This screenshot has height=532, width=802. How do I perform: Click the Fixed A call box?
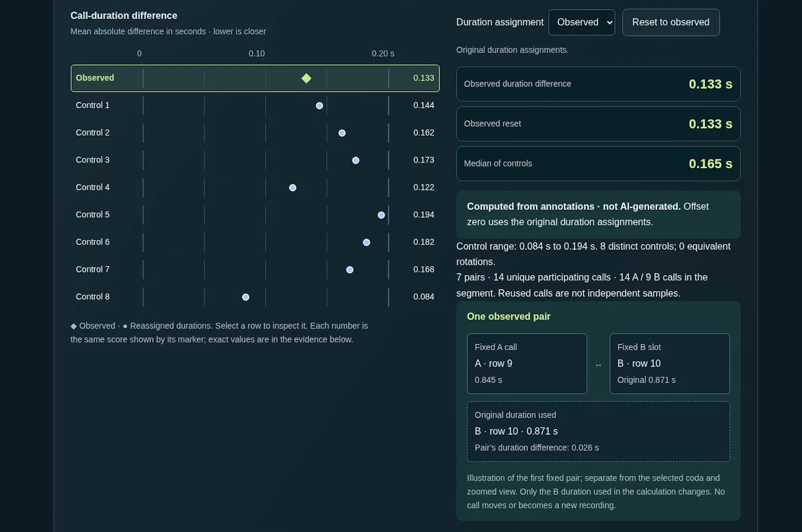click(x=527, y=364)
